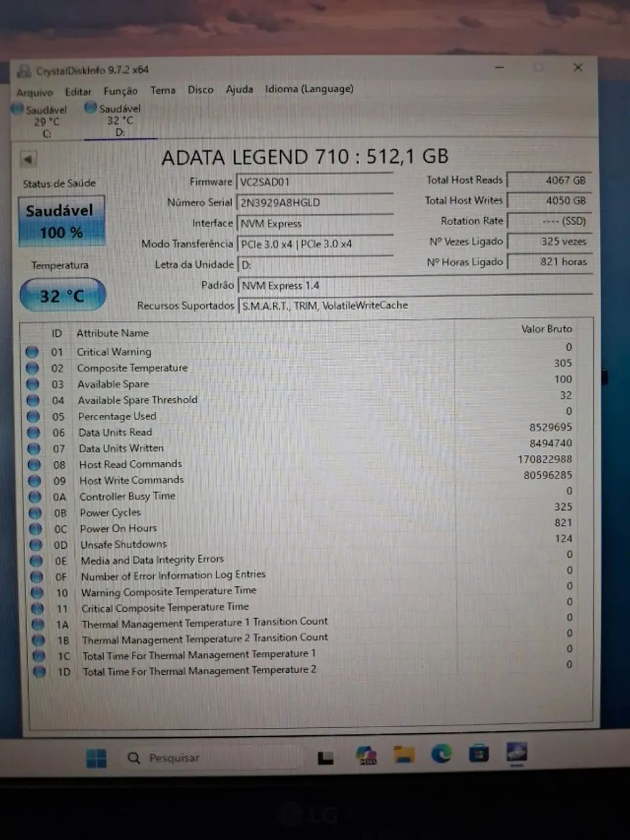This screenshot has height=840, width=630.
Task: Click the Rotation Rate value (SSD)
Action: (x=550, y=221)
